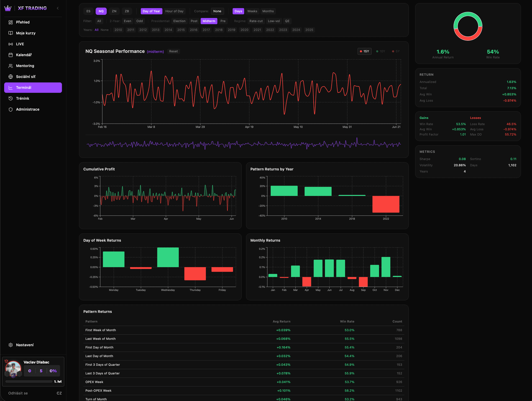Toggle the 5Y series legend

click(396, 51)
